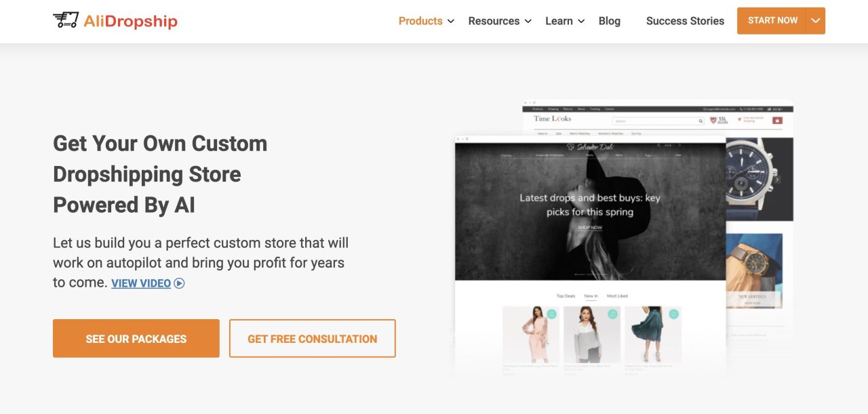
Task: Open the Blog page
Action: point(610,21)
